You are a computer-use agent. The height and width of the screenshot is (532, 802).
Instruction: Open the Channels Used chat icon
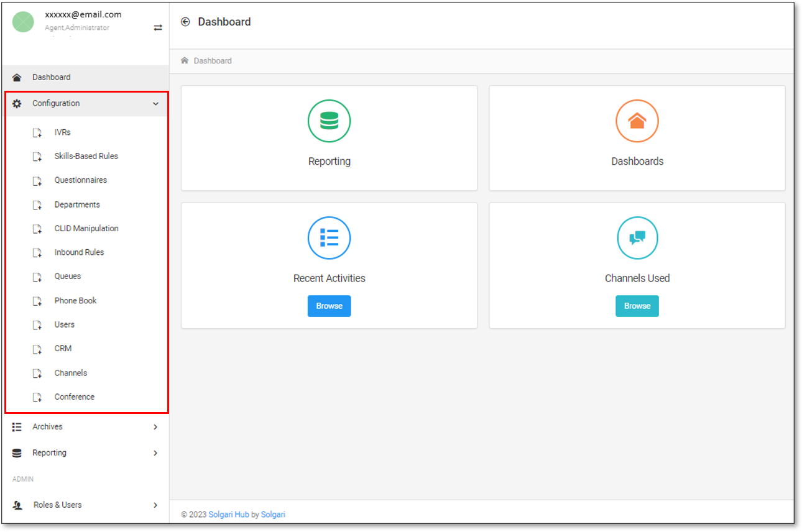[x=637, y=237]
